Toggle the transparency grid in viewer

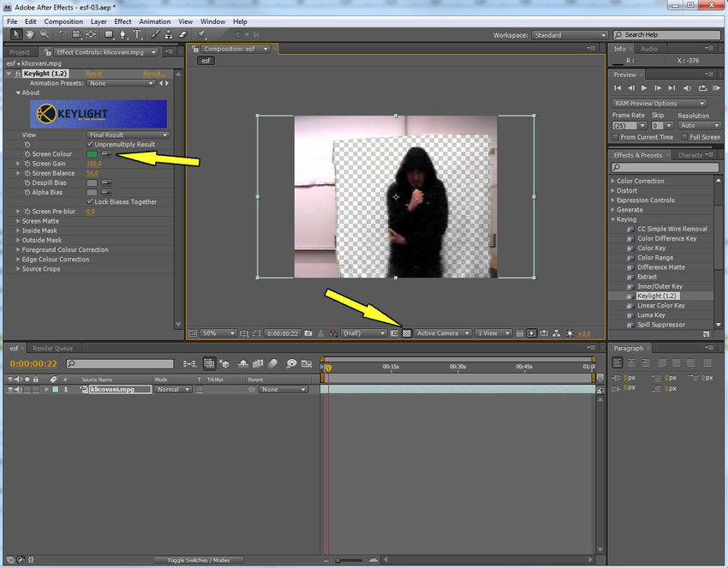click(407, 333)
